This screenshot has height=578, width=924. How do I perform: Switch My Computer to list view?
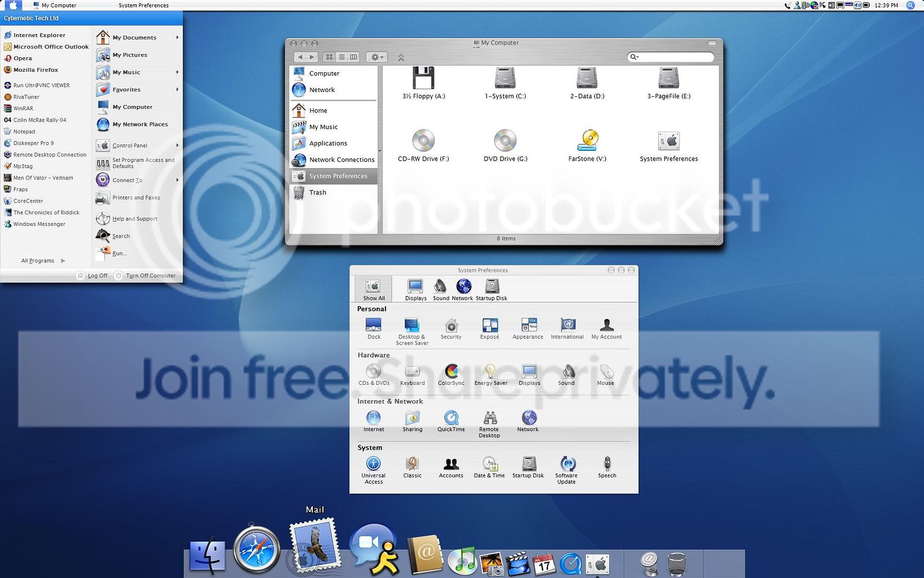(x=342, y=57)
